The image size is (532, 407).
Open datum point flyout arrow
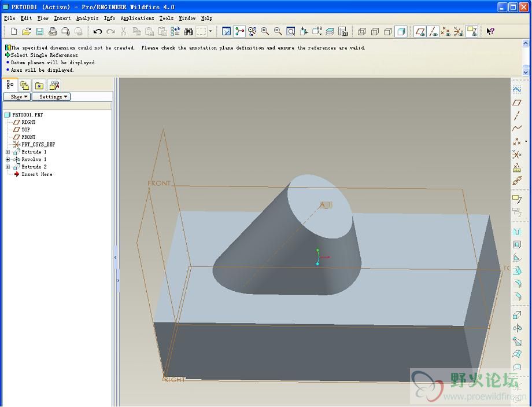pos(526,141)
